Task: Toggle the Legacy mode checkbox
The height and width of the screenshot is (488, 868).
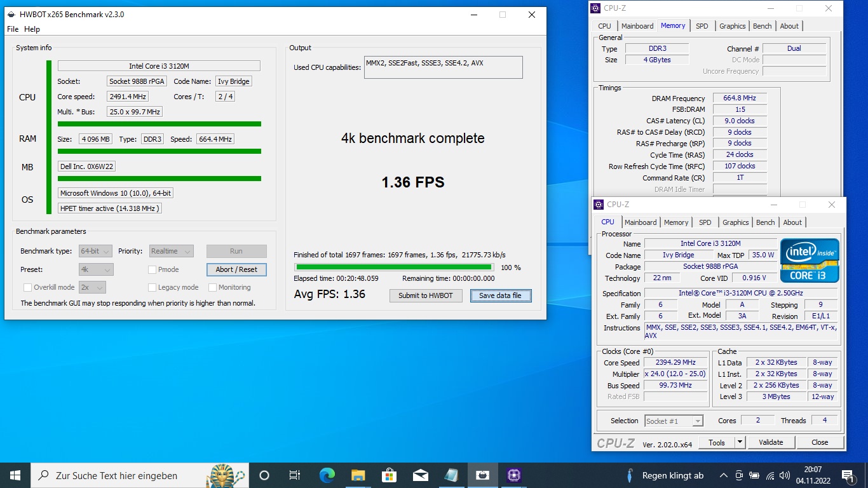Action: click(x=152, y=287)
